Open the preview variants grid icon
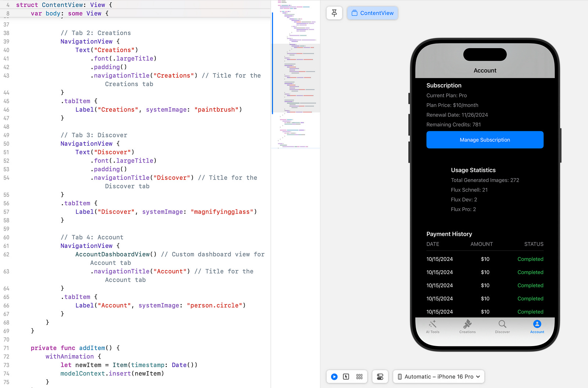The width and height of the screenshot is (588, 388). (359, 376)
